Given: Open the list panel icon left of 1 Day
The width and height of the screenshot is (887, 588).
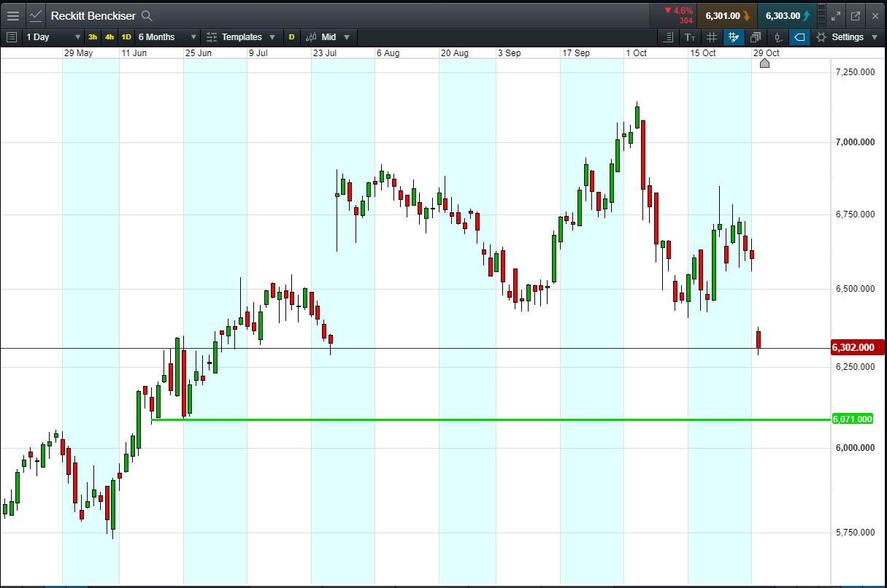Looking at the screenshot, I should (11, 37).
